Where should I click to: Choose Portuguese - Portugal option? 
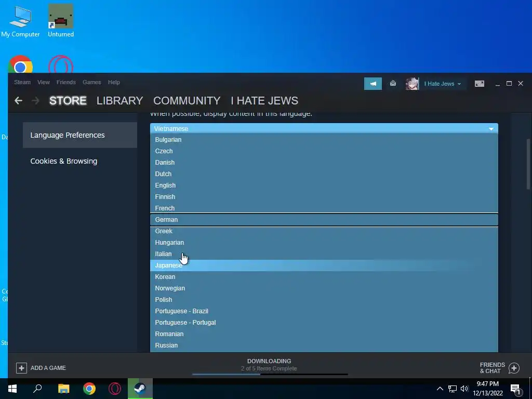(324, 322)
